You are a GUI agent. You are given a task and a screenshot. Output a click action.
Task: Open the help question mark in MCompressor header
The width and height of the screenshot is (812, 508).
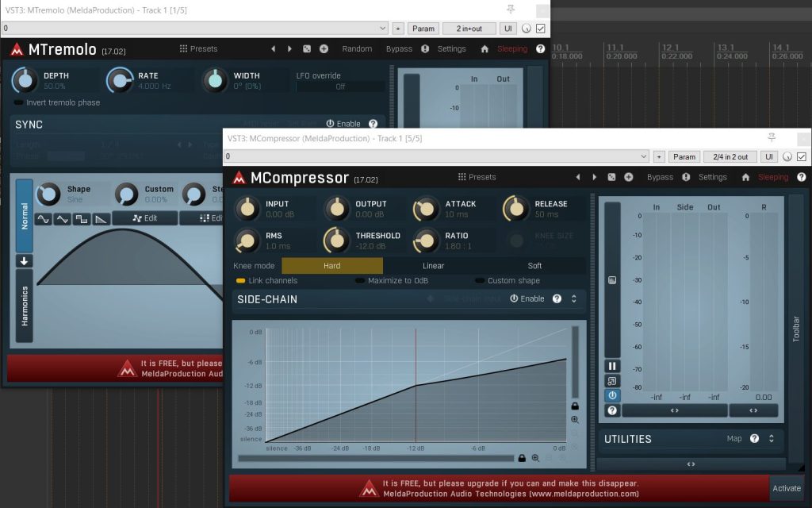pos(802,177)
